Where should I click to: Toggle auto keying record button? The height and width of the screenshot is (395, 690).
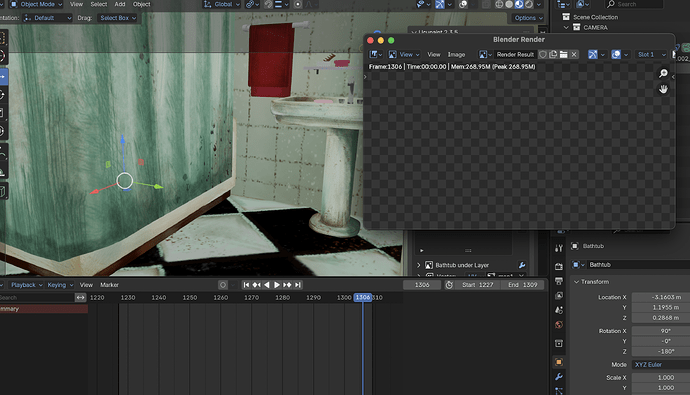coord(223,285)
